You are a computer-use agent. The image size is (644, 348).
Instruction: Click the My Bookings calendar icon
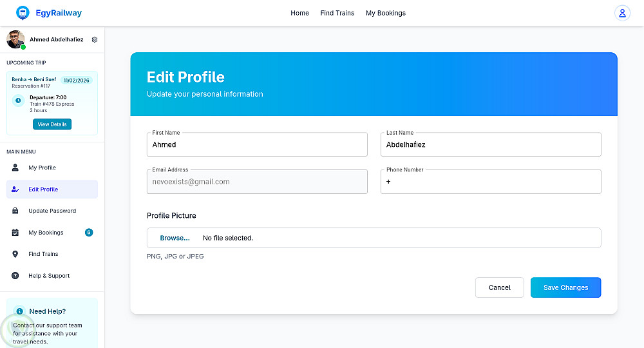(15, 233)
